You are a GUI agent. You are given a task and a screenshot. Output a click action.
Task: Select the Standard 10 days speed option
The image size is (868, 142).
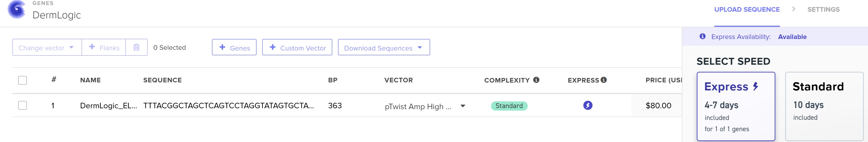tap(824, 106)
